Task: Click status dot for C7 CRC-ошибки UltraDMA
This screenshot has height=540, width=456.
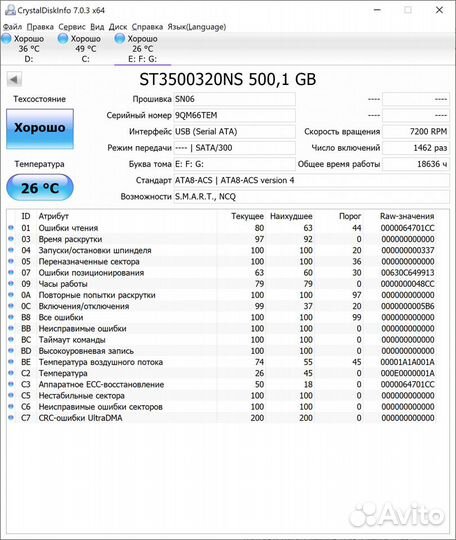Action: (11, 418)
